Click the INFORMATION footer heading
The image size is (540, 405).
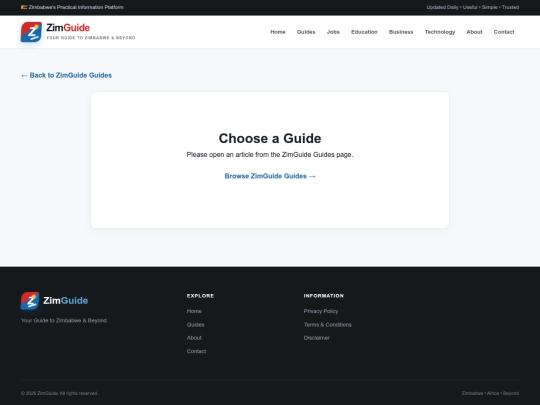pos(323,296)
